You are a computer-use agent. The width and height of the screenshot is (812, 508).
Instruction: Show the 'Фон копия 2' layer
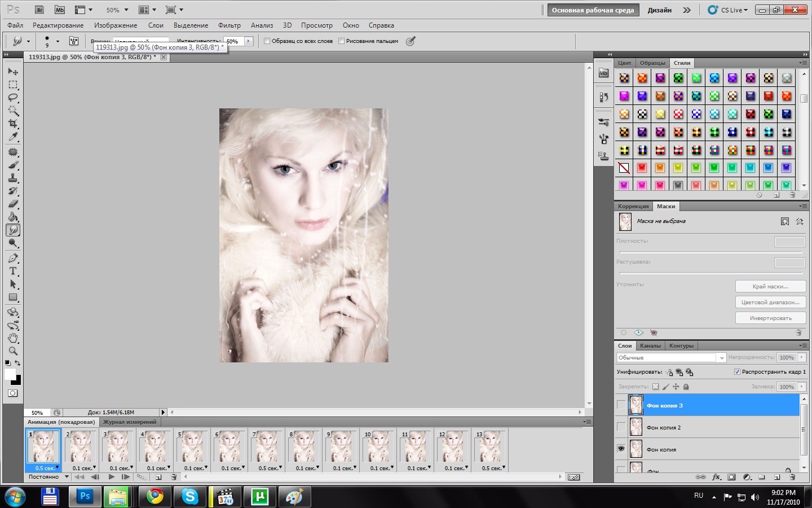pos(621,427)
